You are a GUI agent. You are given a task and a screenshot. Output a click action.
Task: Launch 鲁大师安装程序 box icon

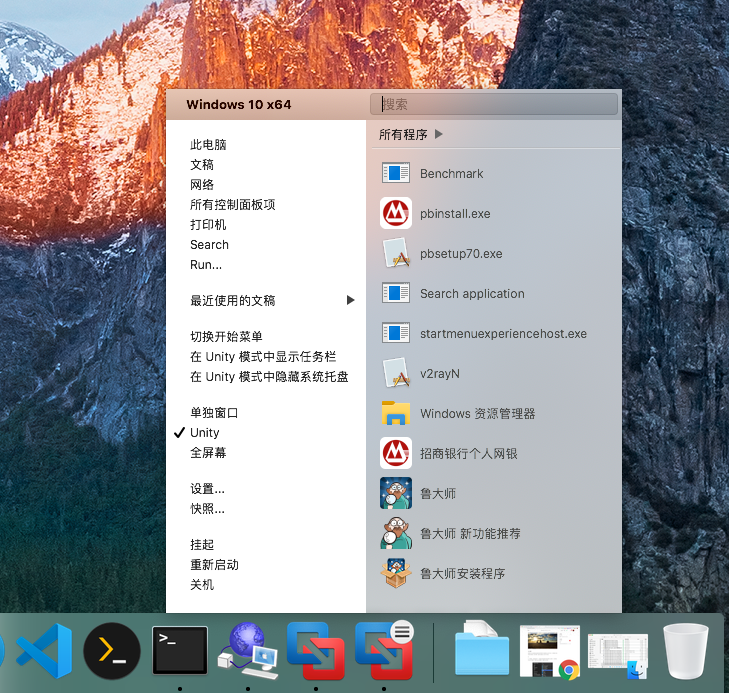(396, 573)
